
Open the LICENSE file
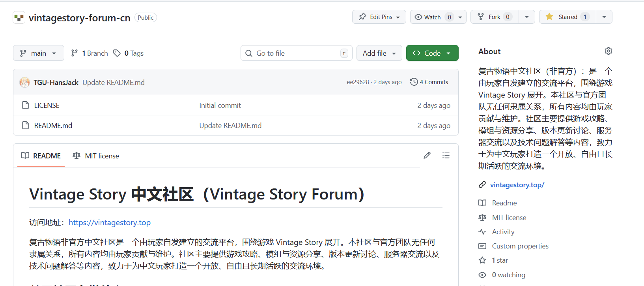click(x=47, y=105)
